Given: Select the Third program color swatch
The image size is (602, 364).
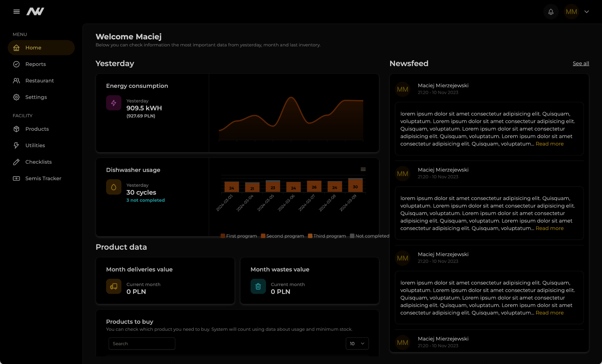Looking at the screenshot, I should (x=310, y=236).
